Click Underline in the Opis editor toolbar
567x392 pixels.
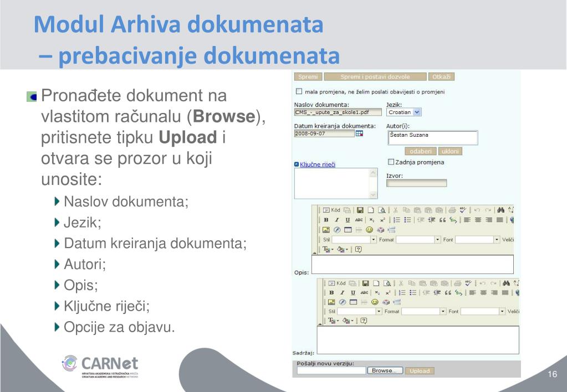(x=348, y=220)
